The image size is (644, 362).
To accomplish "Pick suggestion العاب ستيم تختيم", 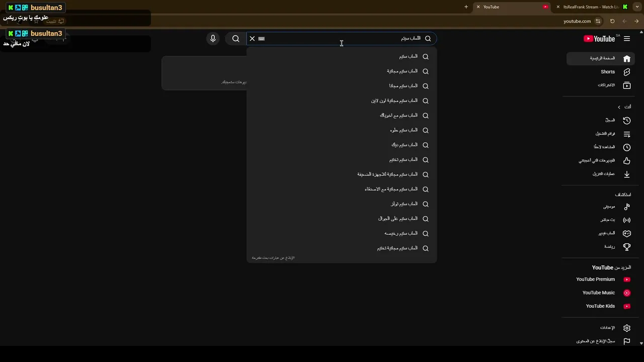I will (x=342, y=160).
